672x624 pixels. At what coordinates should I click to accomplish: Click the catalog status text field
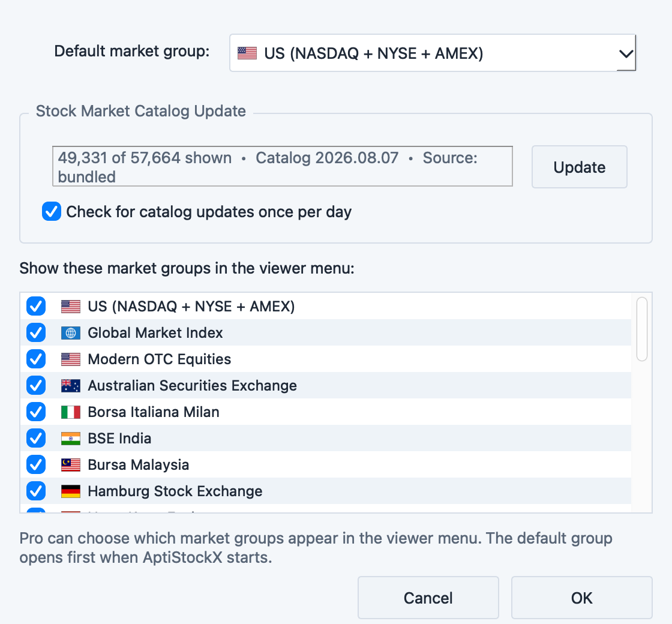(x=283, y=166)
